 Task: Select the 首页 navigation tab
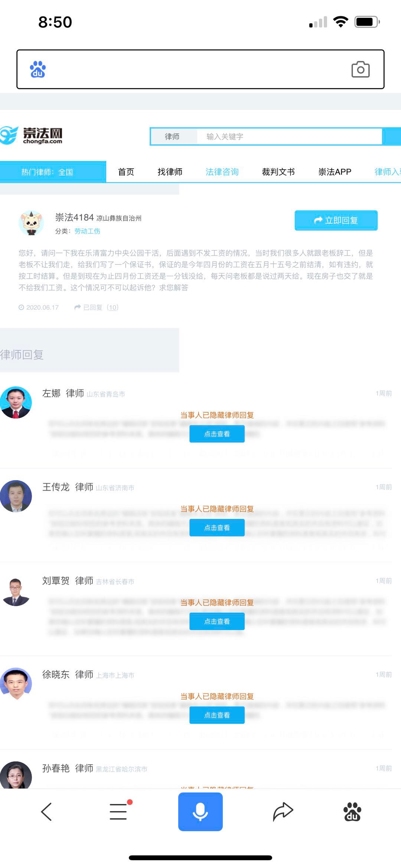coord(126,172)
